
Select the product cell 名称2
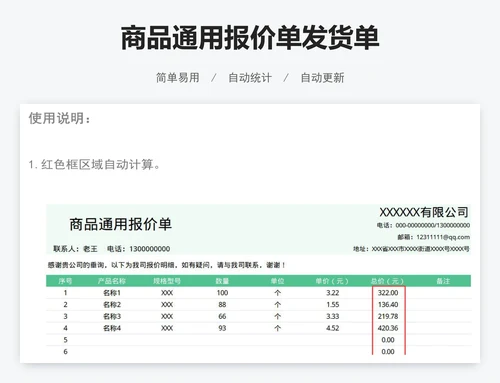[112, 304]
